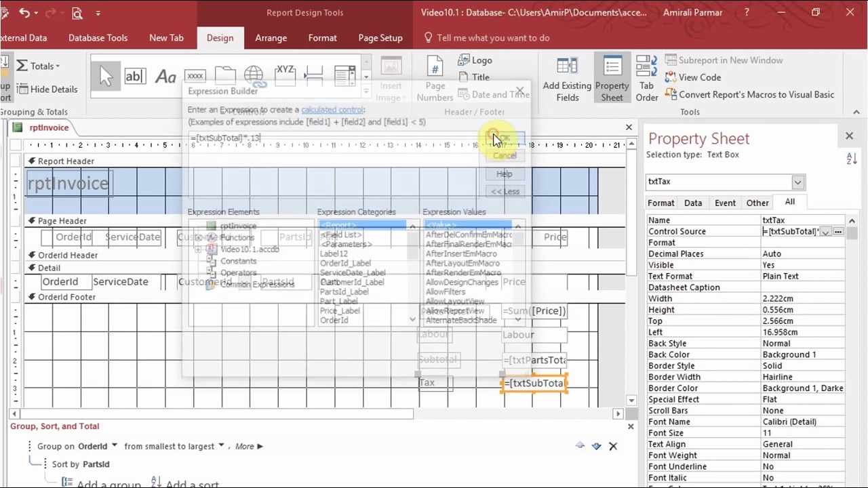Move group down arrow in Group pane
This screenshot has width=868, height=488.
click(596, 446)
